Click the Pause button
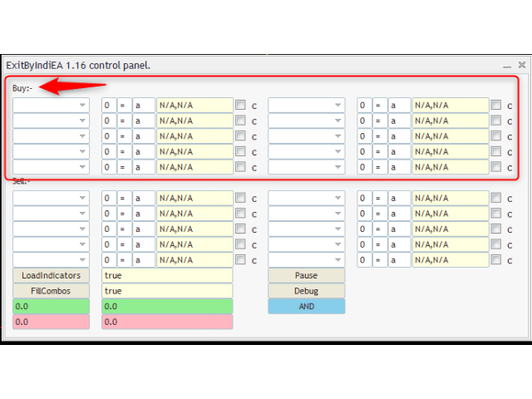The height and width of the screenshot is (399, 532). (306, 275)
